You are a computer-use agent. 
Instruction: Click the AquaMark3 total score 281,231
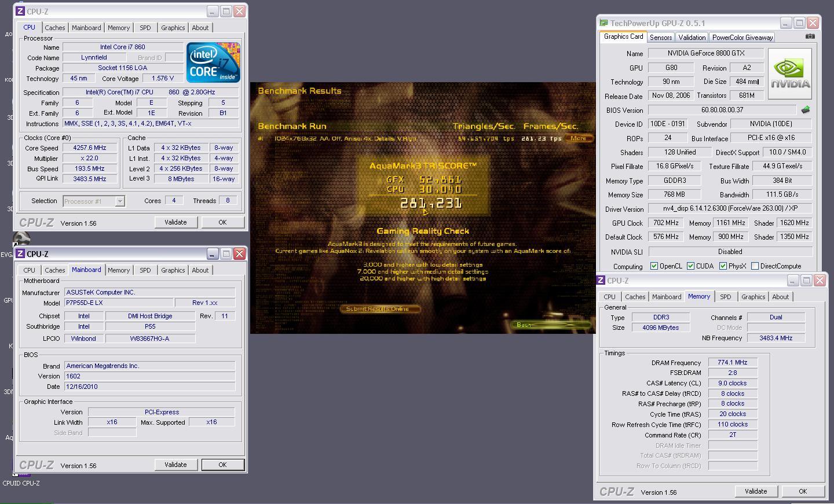[431, 203]
